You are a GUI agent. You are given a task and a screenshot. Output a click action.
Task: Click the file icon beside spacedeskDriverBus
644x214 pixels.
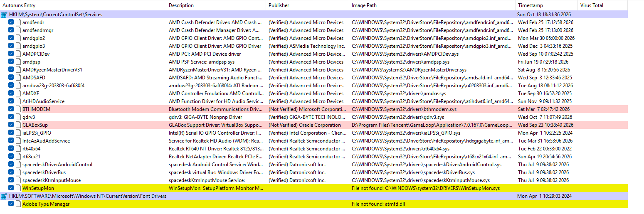(18, 172)
